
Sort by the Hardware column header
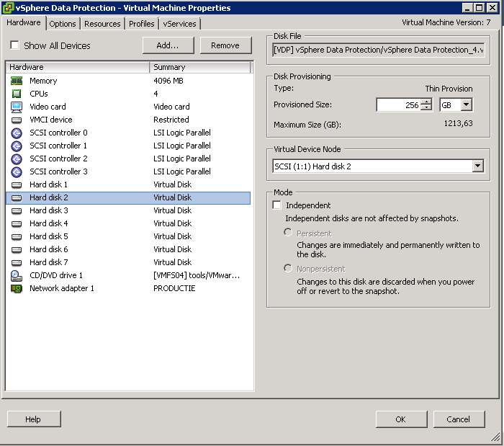point(78,67)
